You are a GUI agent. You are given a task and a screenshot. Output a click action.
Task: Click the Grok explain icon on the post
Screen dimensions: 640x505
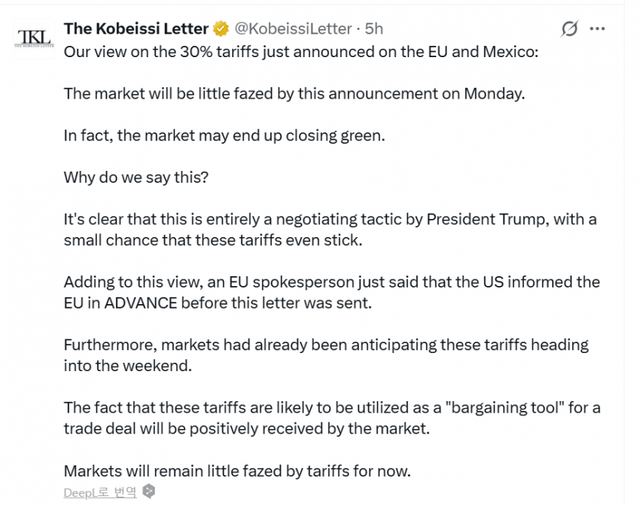(570, 29)
